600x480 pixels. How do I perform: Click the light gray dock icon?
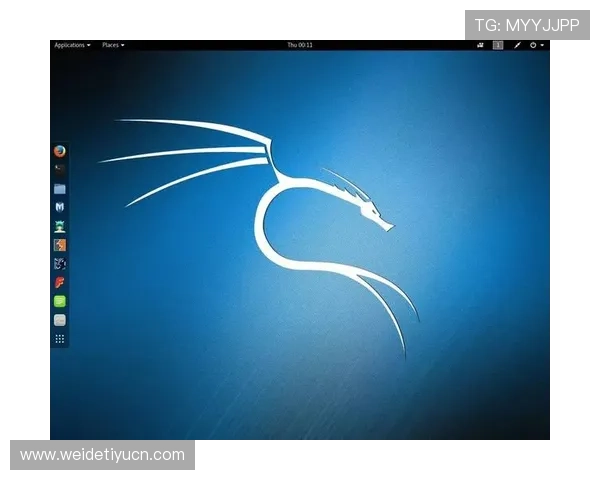click(x=60, y=320)
